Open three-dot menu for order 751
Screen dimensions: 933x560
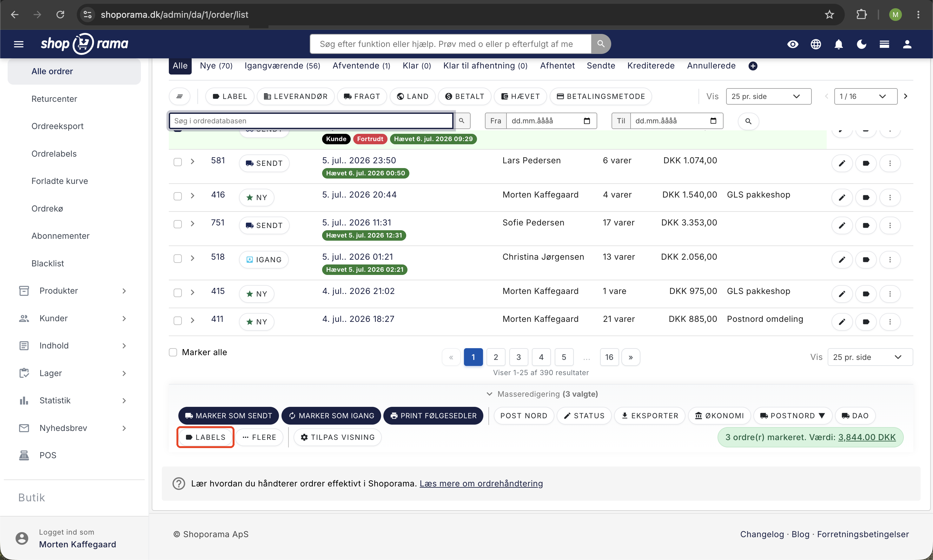[890, 225]
